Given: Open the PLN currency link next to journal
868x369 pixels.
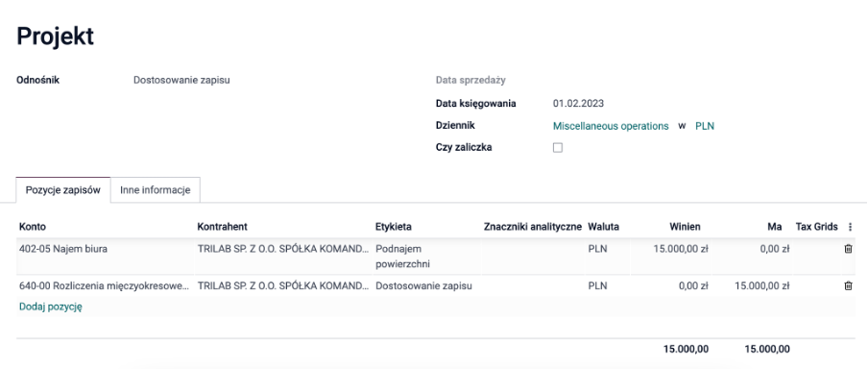Looking at the screenshot, I should pos(705,126).
